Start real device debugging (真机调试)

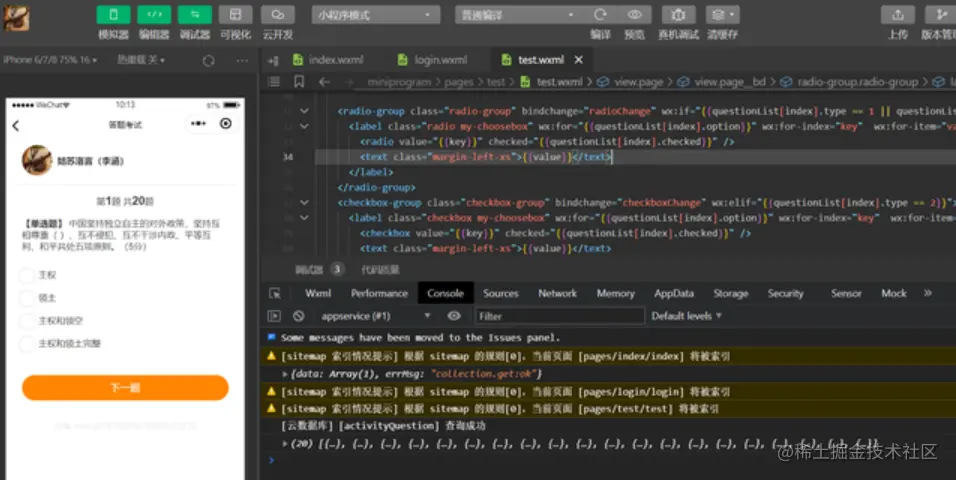[x=678, y=15]
